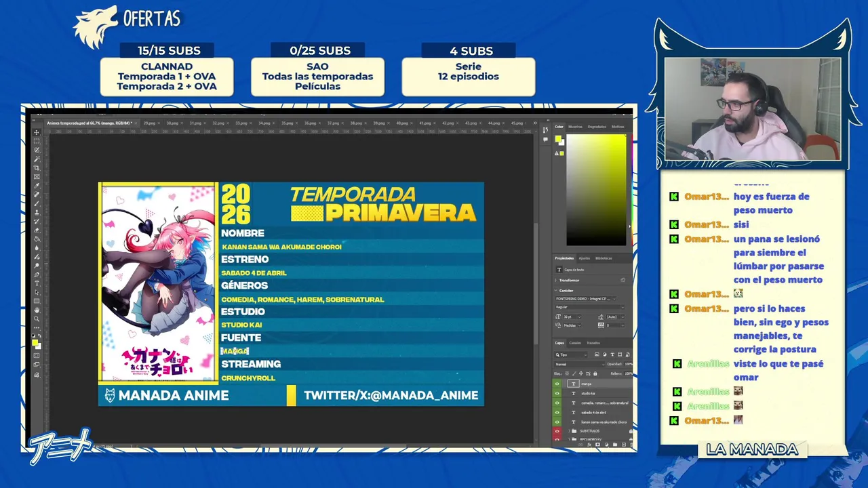Image resolution: width=868 pixels, height=488 pixels.
Task: Open the leading (Auto) dropdown
Action: [615, 317]
